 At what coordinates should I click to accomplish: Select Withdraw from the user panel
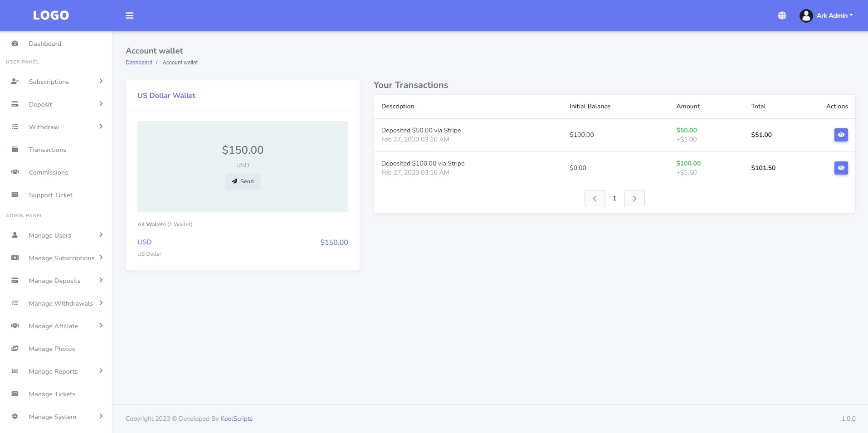click(x=44, y=126)
